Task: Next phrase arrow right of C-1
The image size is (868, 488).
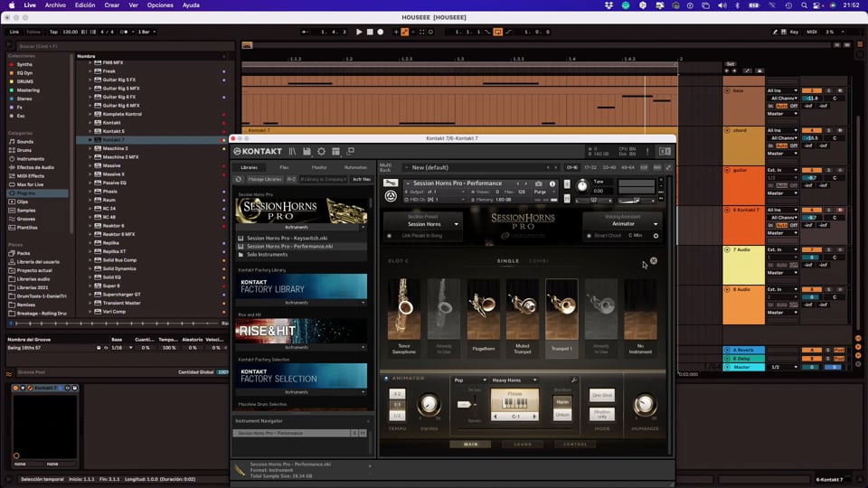Action: point(534,416)
